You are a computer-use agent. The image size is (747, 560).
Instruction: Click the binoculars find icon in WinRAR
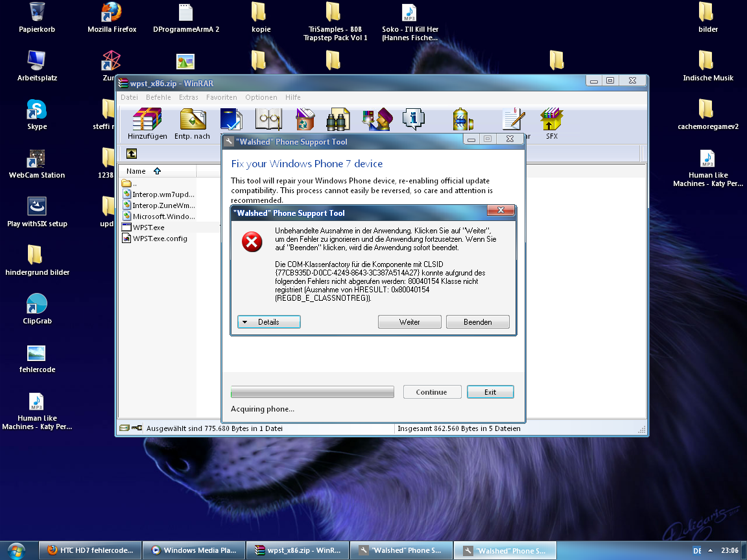click(338, 119)
